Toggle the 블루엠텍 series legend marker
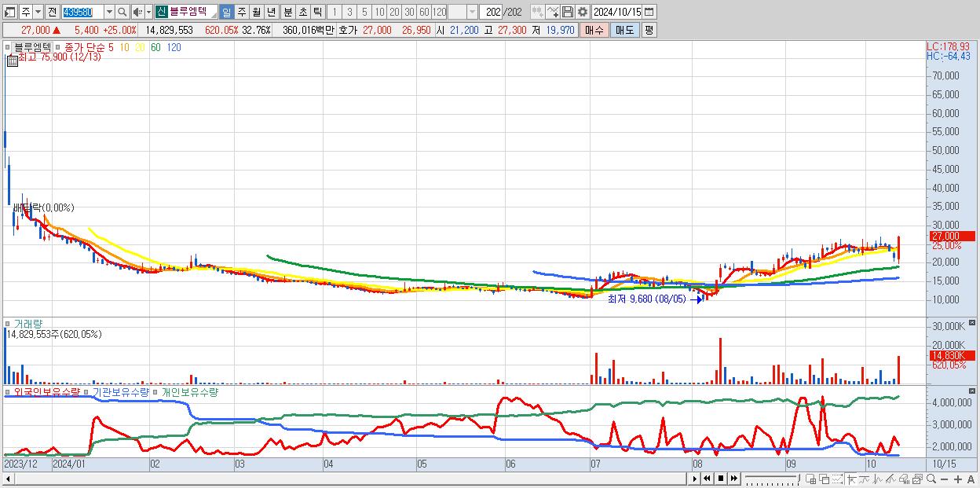 click(9, 47)
